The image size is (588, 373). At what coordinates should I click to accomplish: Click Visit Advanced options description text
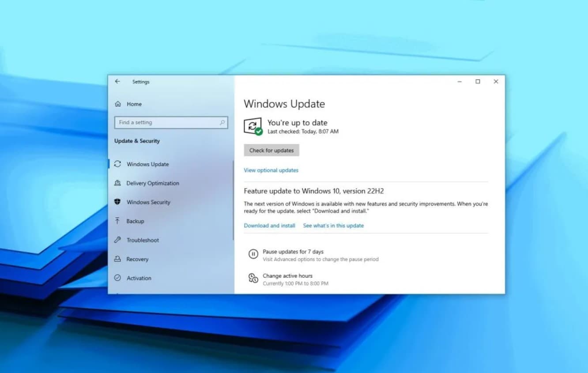click(x=320, y=260)
